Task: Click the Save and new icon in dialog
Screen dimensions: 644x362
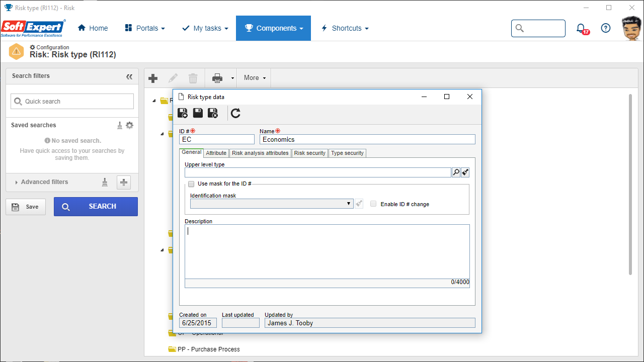Action: [x=183, y=113]
